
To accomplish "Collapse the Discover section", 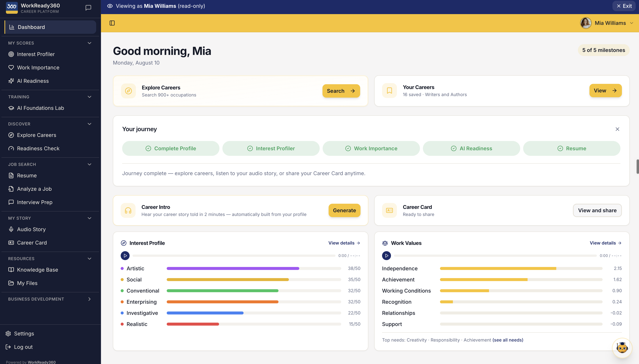I will [89, 124].
